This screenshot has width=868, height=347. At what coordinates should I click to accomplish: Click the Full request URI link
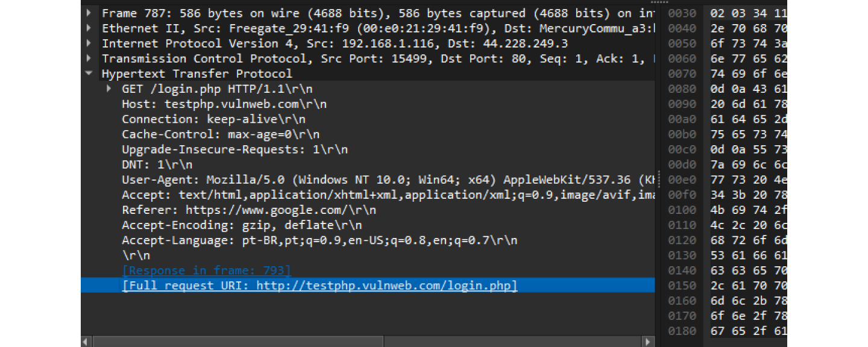319,286
